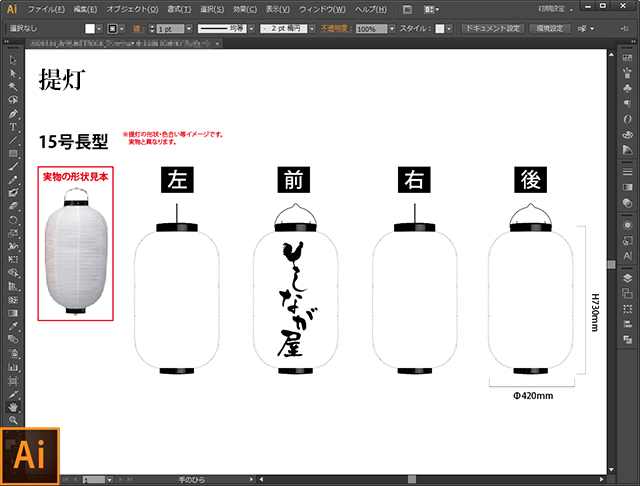This screenshot has height=486, width=640.
Task: Select the Rectangle tool
Action: coord(13,153)
